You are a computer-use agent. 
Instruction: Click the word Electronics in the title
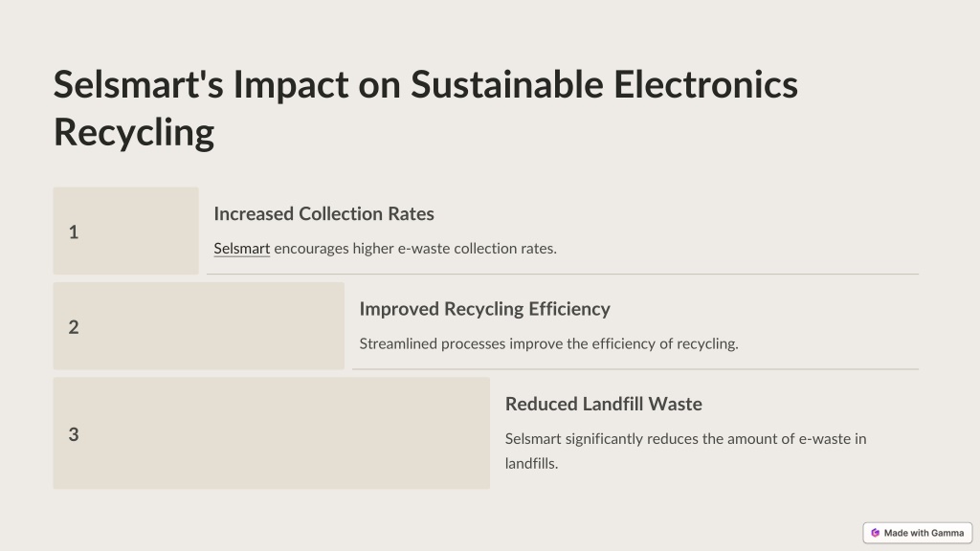pos(705,84)
